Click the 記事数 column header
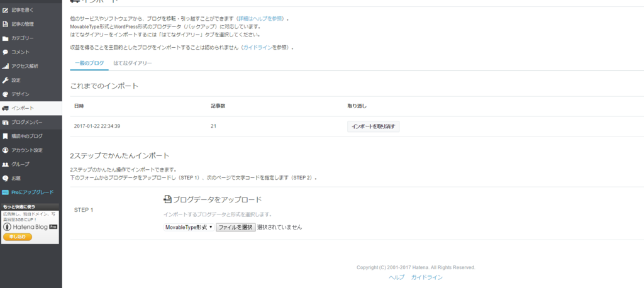The height and width of the screenshot is (288, 644). (x=218, y=106)
